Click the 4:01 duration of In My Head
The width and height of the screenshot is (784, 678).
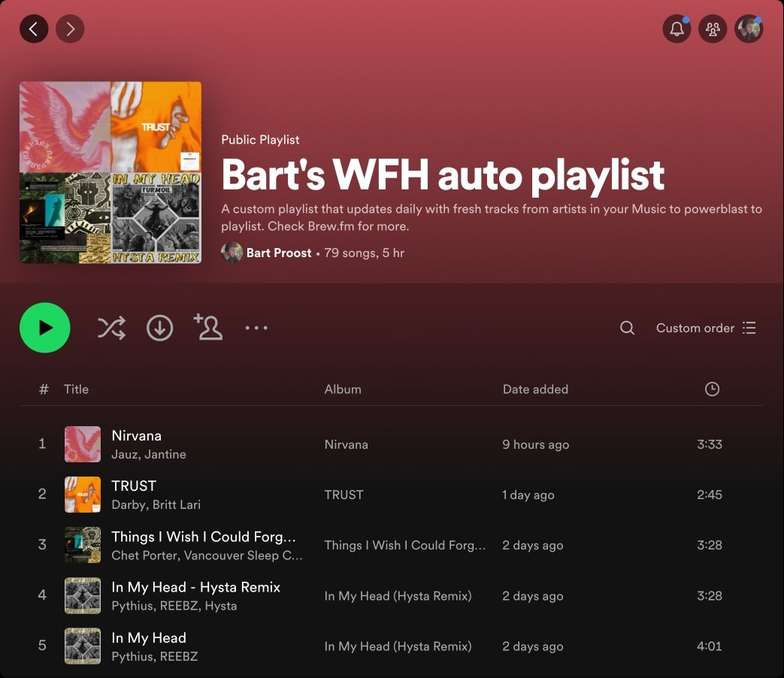pyautogui.click(x=710, y=646)
